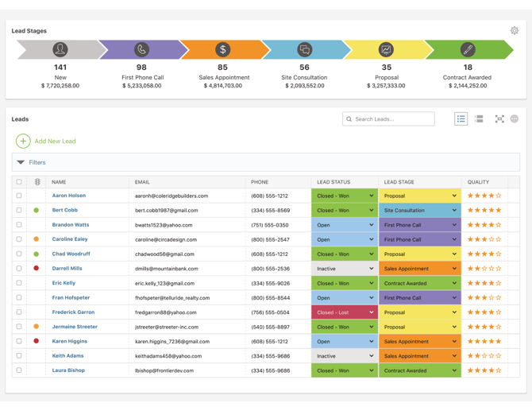This screenshot has height=411, width=532.
Task: Click the Proposal presentation icon
Action: (x=386, y=49)
